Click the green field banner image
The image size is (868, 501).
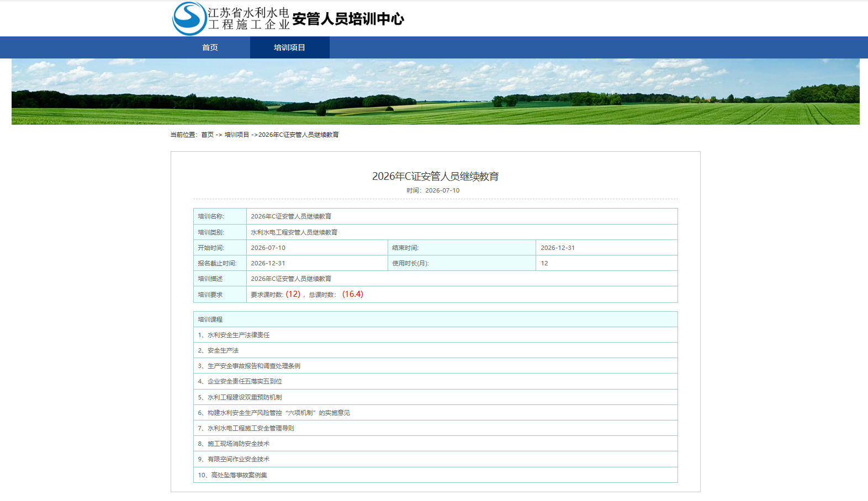[435, 92]
